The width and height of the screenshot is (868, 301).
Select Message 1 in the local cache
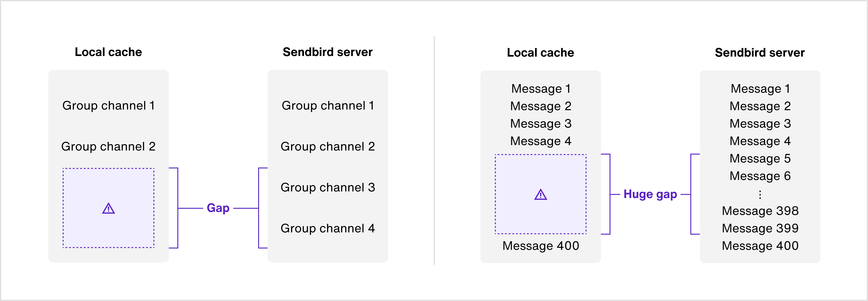click(x=540, y=89)
